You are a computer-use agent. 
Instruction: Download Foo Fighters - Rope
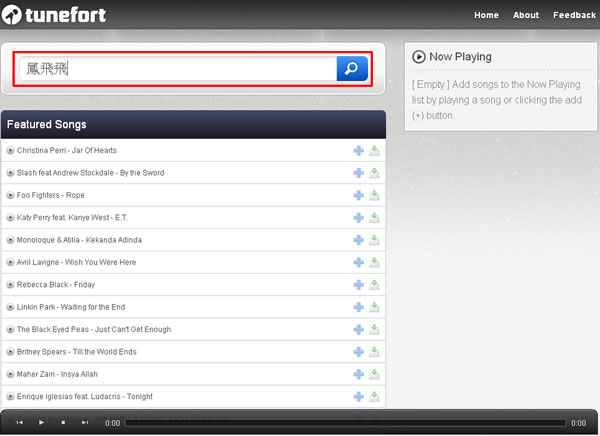coord(374,195)
